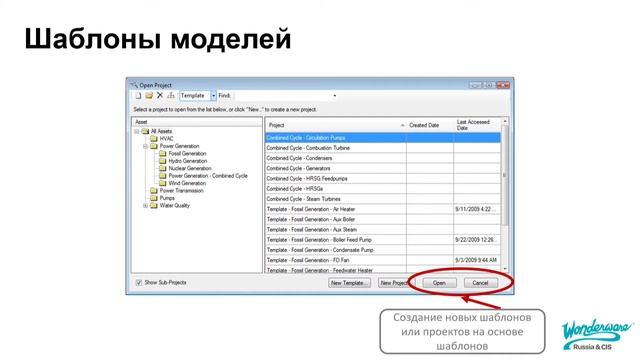Click the project list scroll down arrow
640x360 pixels.
point(505,269)
